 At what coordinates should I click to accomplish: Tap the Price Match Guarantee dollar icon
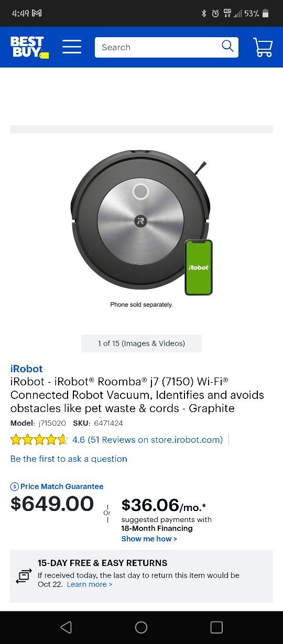[15, 486]
